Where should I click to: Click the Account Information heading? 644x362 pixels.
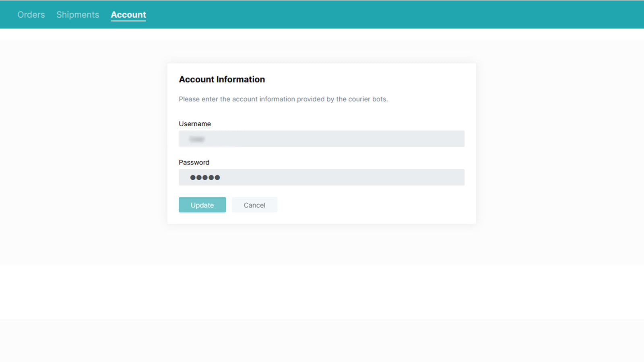(222, 79)
